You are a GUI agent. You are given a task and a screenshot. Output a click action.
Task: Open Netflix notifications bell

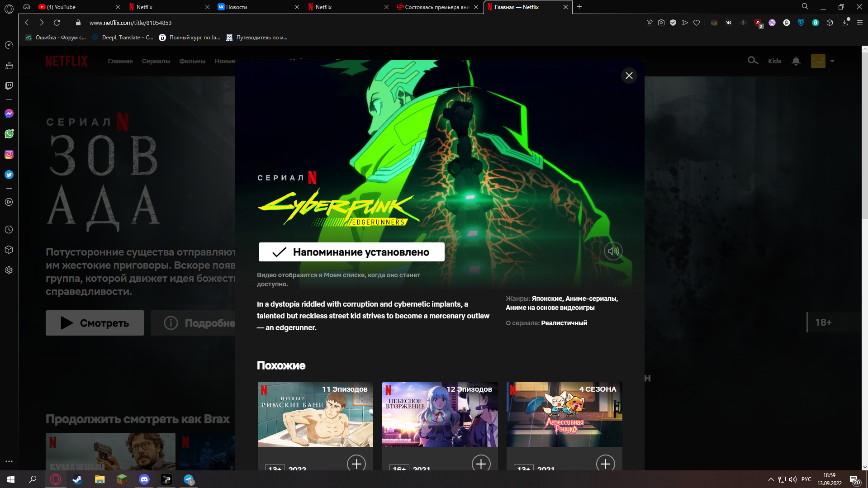click(796, 61)
